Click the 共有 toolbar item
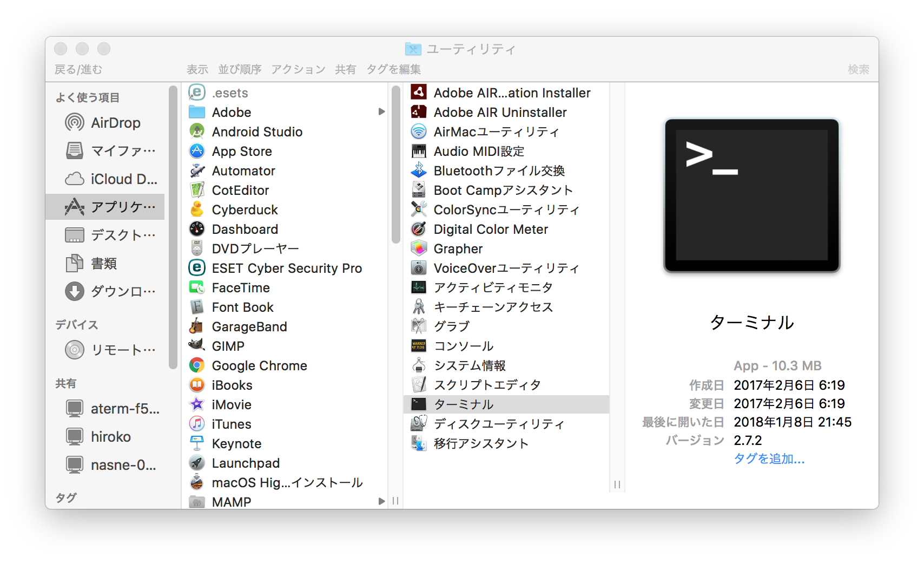Viewport: 924px width, 563px height. tap(346, 69)
